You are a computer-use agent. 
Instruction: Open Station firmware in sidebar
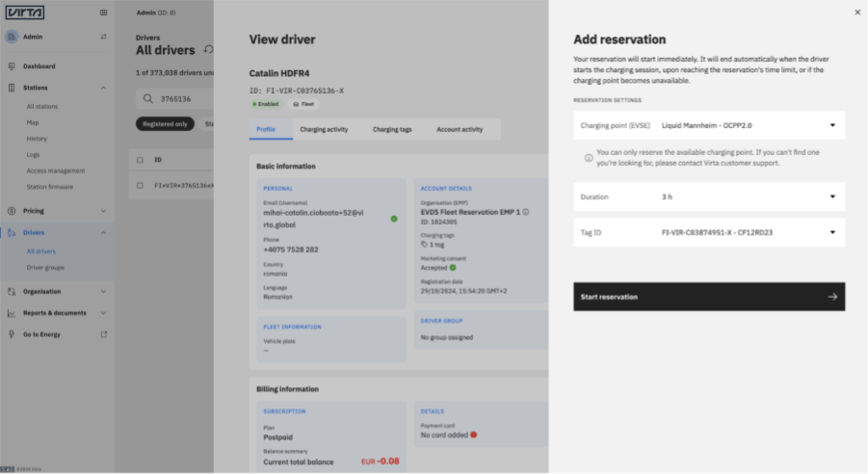coord(50,187)
